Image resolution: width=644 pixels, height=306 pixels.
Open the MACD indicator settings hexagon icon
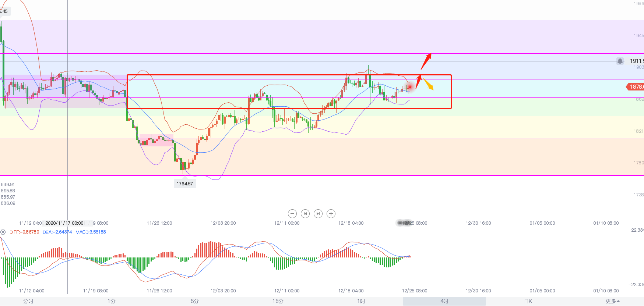pyautogui.click(x=3, y=232)
